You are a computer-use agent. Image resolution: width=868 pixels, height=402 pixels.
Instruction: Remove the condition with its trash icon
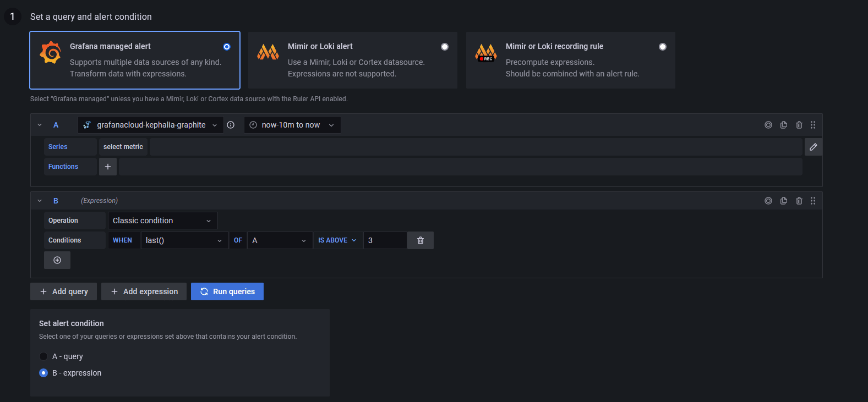coord(421,240)
